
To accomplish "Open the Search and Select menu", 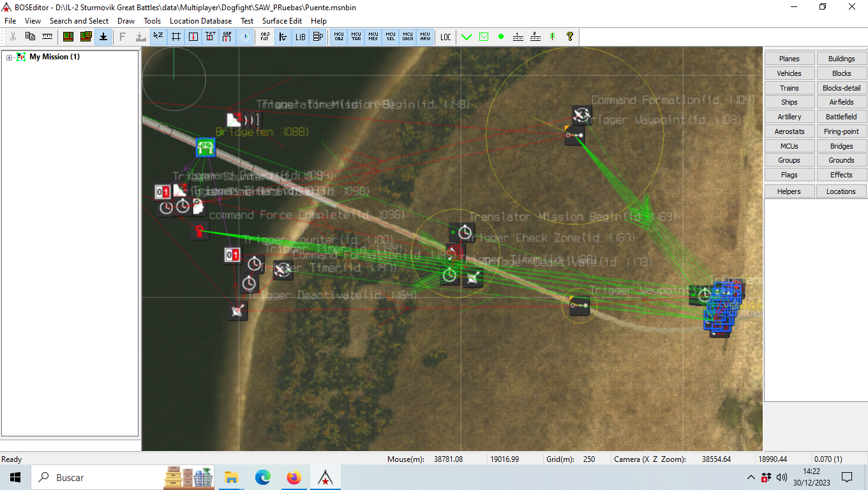I will click(x=79, y=21).
